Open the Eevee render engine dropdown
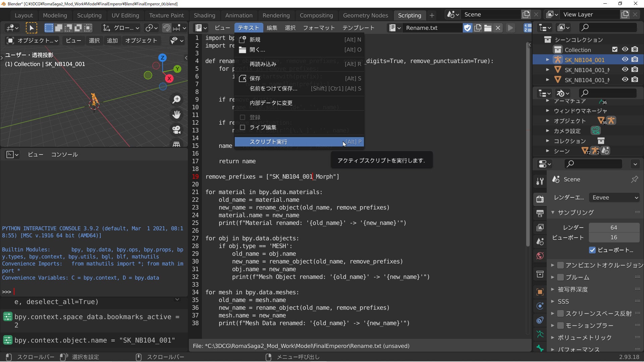 [x=614, y=197]
